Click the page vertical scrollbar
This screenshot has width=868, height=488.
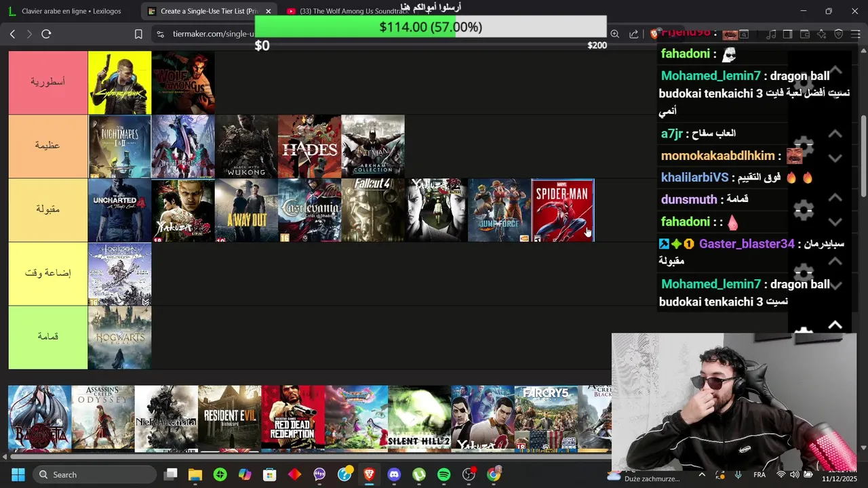[x=863, y=156]
